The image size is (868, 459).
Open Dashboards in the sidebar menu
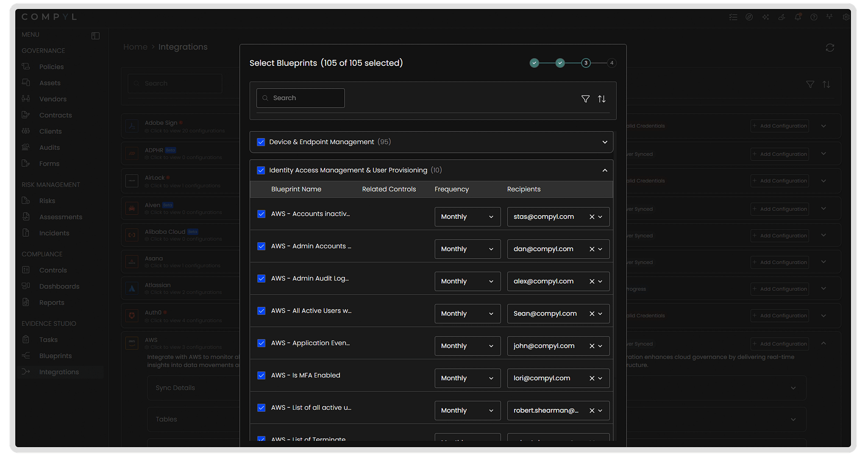(x=59, y=286)
